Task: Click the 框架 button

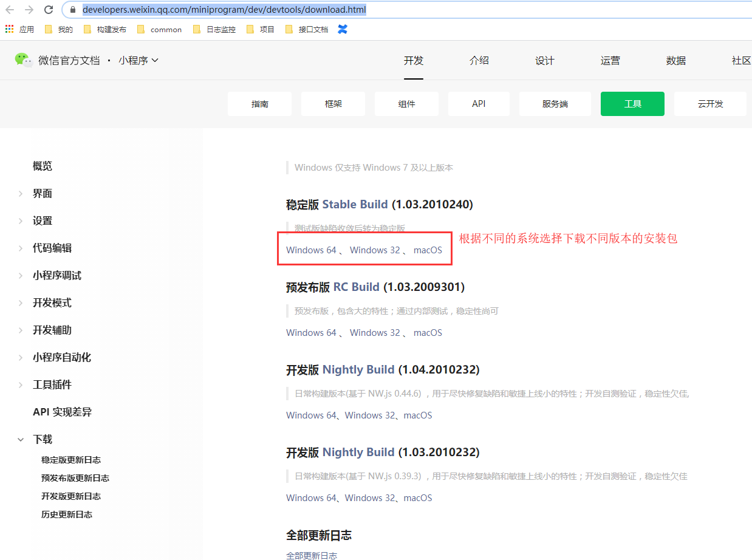Action: pos(333,104)
